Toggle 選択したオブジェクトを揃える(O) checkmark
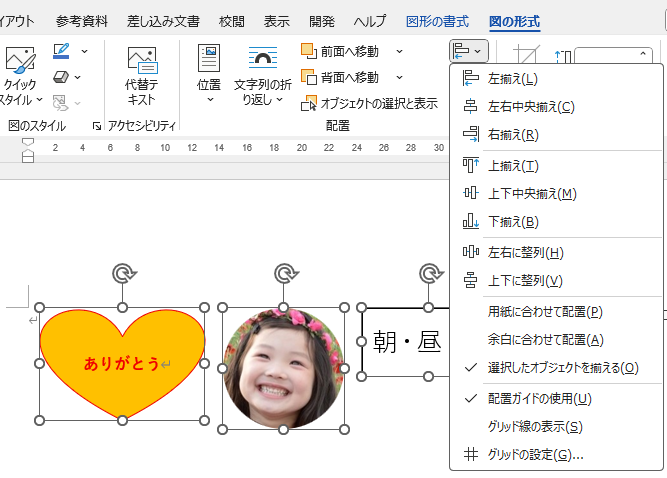Image resolution: width=667 pixels, height=478 pixels. [556, 368]
